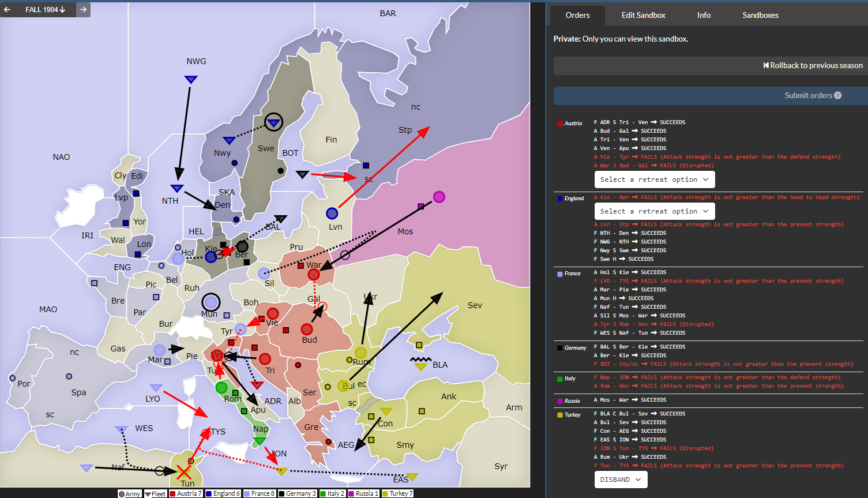868x498 pixels.
Task: Select the English army in Lvn
Action: [x=332, y=214]
